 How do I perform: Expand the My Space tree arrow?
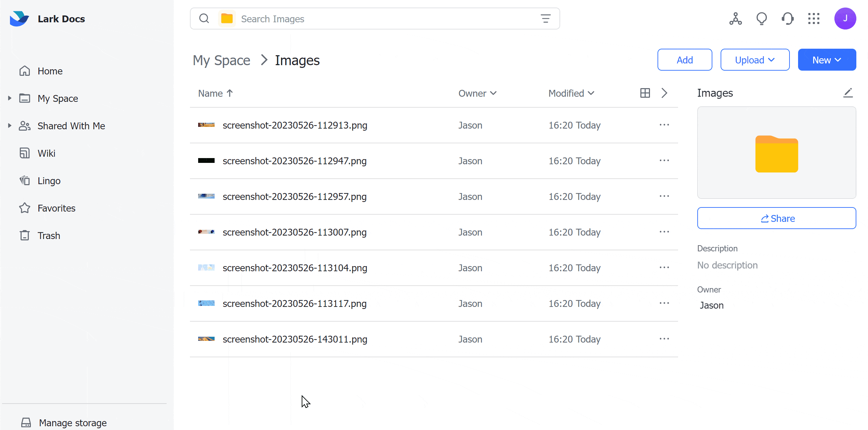(x=10, y=98)
